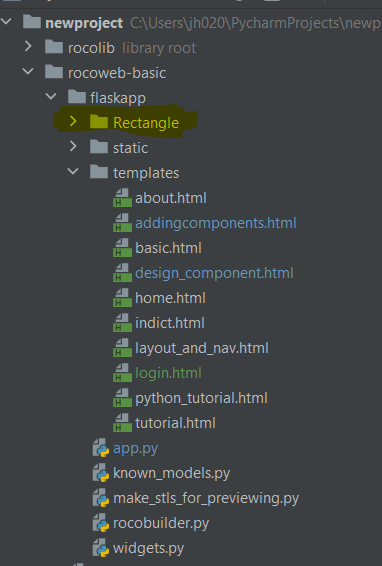The image size is (382, 566).
Task: Collapse the rocoweb-basic folder chevron
Action: click(x=28, y=71)
